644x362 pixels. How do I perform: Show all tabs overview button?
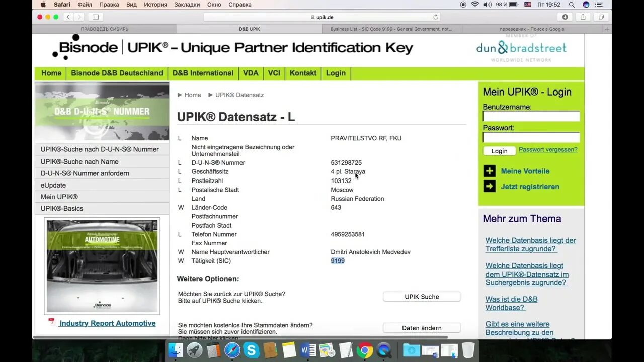(x=601, y=17)
